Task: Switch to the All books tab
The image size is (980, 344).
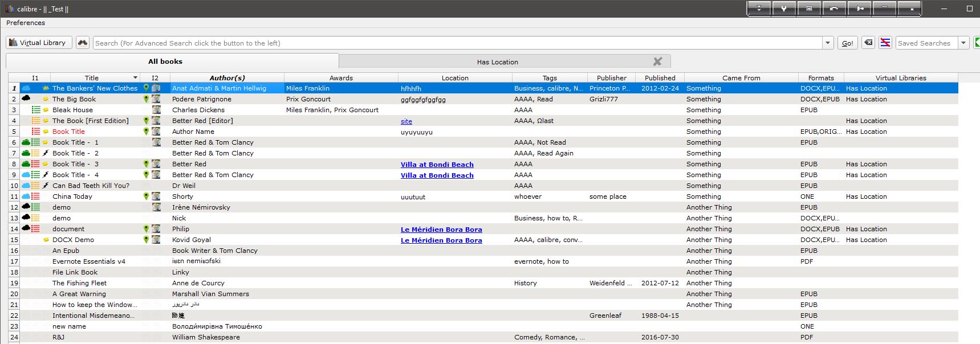Action: point(165,62)
